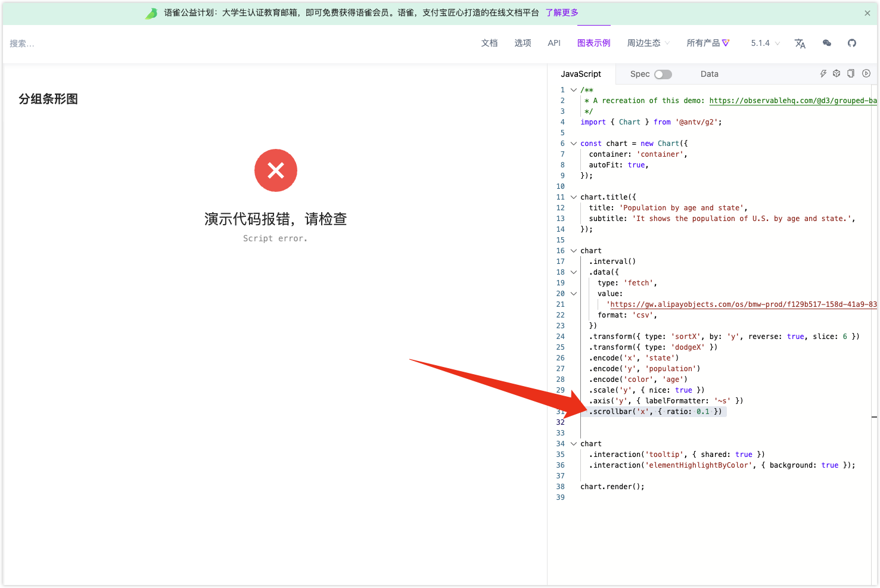Image resolution: width=880 pixels, height=588 pixels.
Task: Open the 图表示例 navigation item
Action: point(593,43)
